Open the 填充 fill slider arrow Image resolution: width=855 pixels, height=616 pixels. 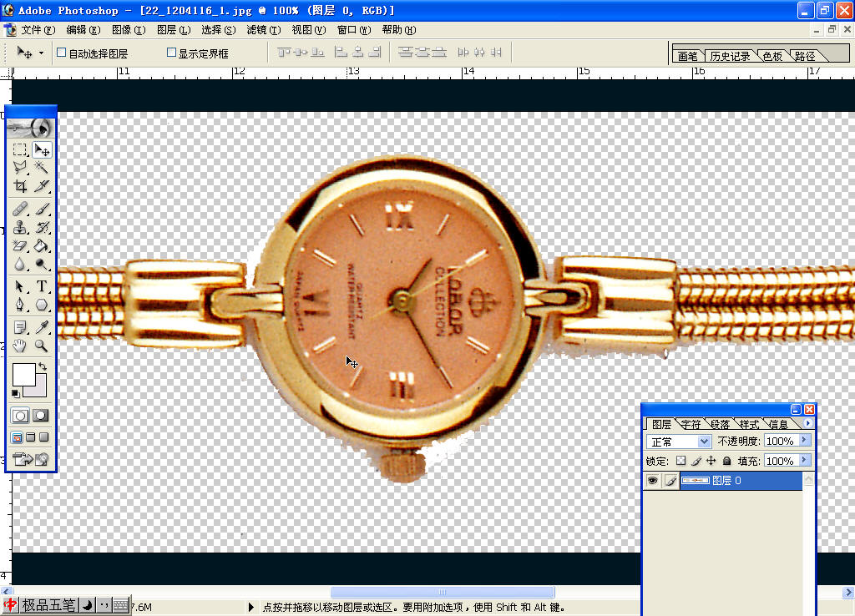point(804,461)
